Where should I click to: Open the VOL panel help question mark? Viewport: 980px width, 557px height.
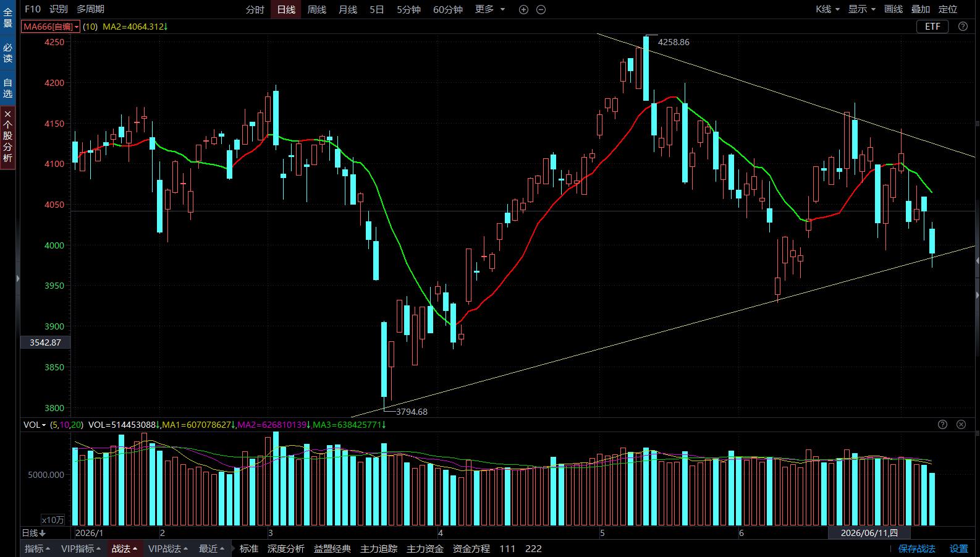tap(942, 424)
